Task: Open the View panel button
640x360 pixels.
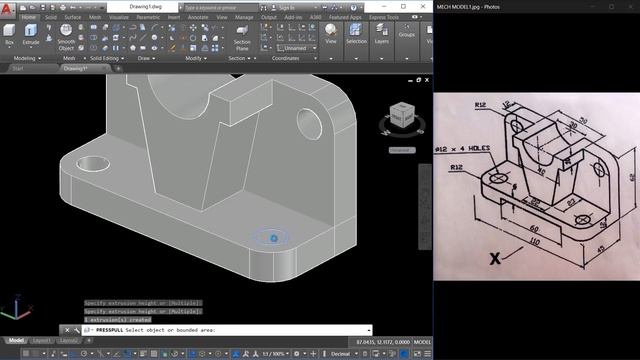Action: pos(331,34)
